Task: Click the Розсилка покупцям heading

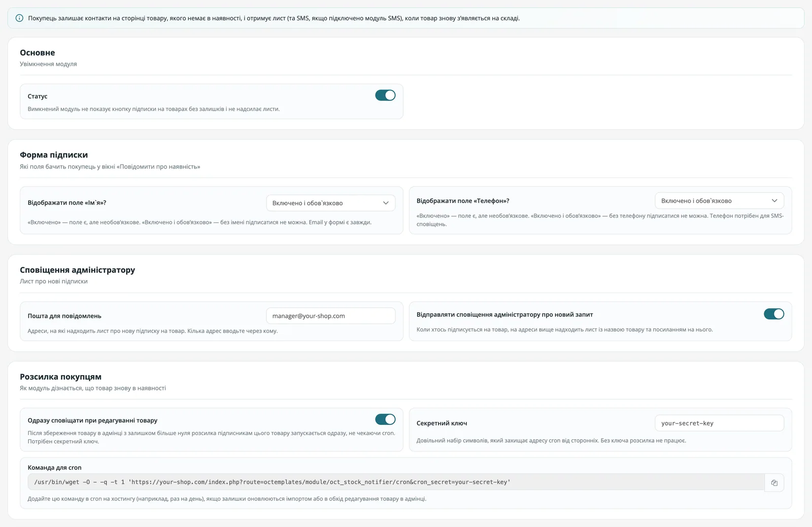Action: pos(61,377)
